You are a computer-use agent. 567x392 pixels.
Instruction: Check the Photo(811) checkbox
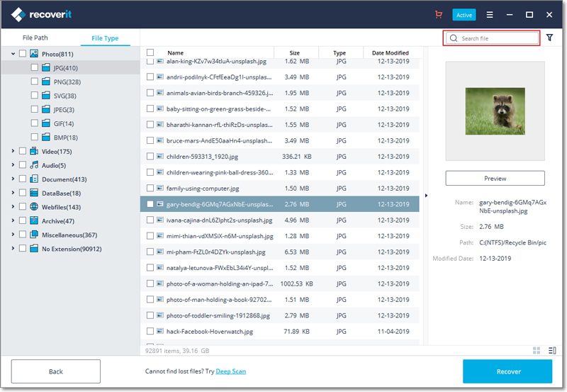[23, 54]
